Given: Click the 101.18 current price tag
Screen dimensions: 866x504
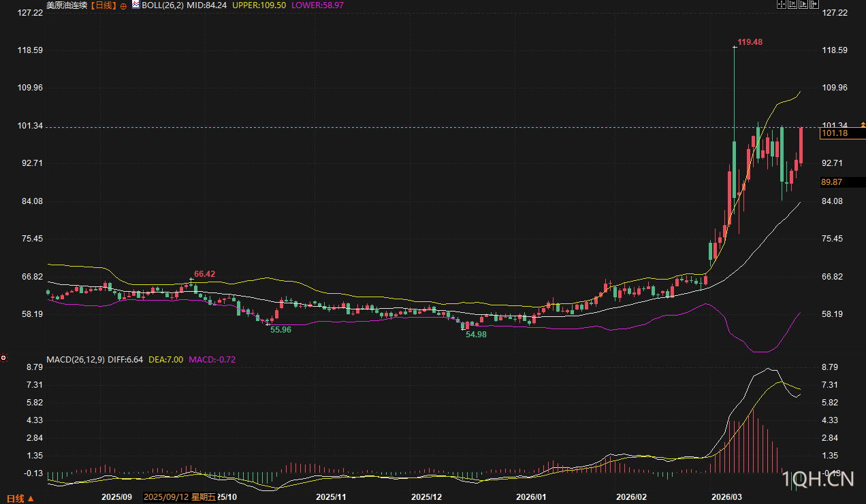Looking at the screenshot, I should coord(835,133).
